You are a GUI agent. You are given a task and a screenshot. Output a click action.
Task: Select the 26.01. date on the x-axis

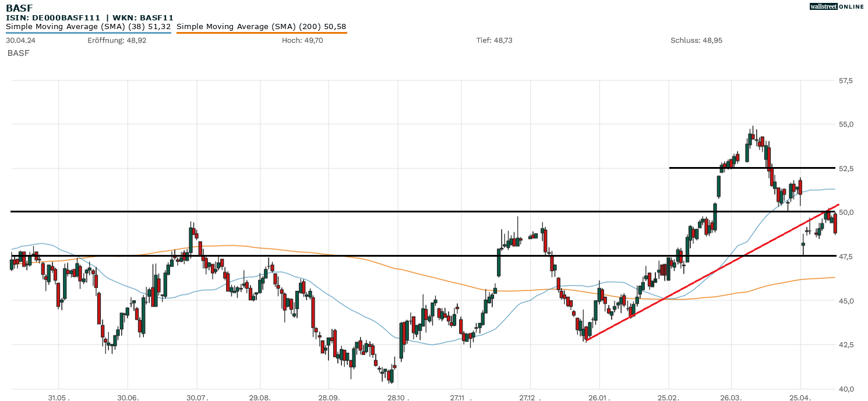coord(599,398)
